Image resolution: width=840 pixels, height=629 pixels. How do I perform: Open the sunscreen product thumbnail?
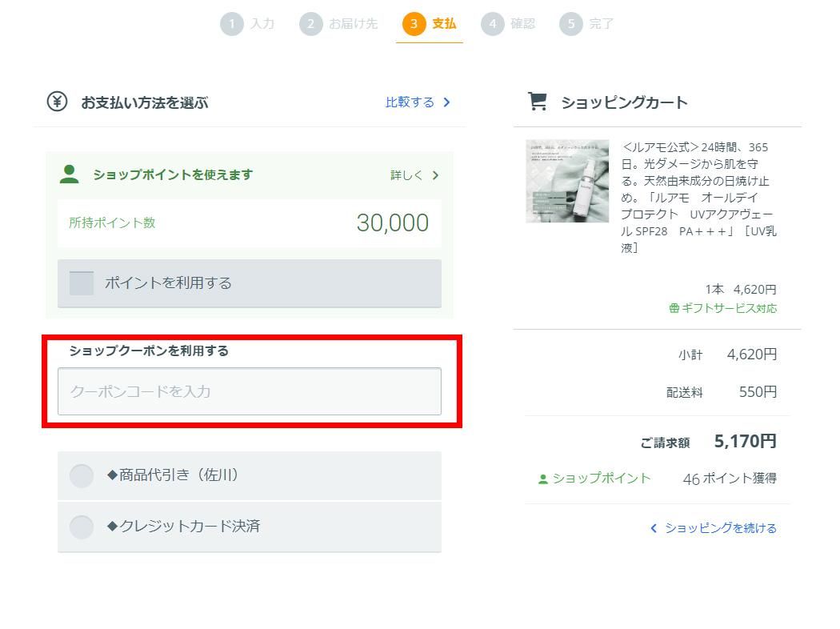pyautogui.click(x=567, y=182)
